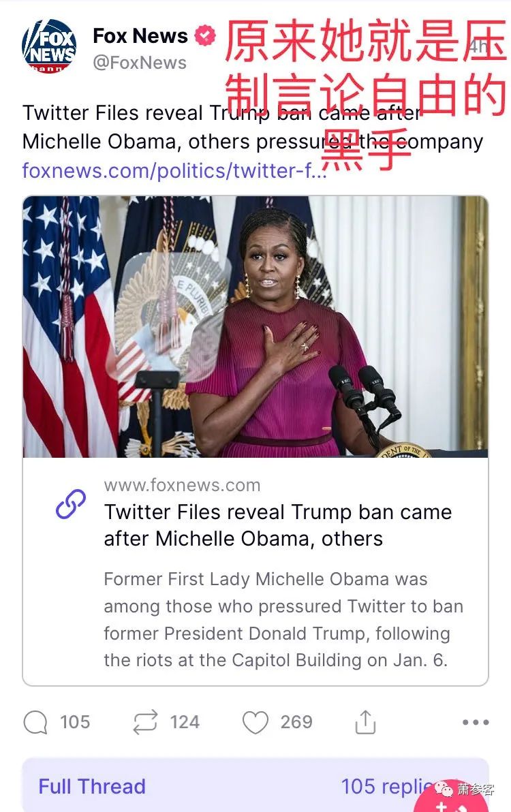Expand the Full Thread bar
This screenshot has width=511, height=812.
(255, 785)
